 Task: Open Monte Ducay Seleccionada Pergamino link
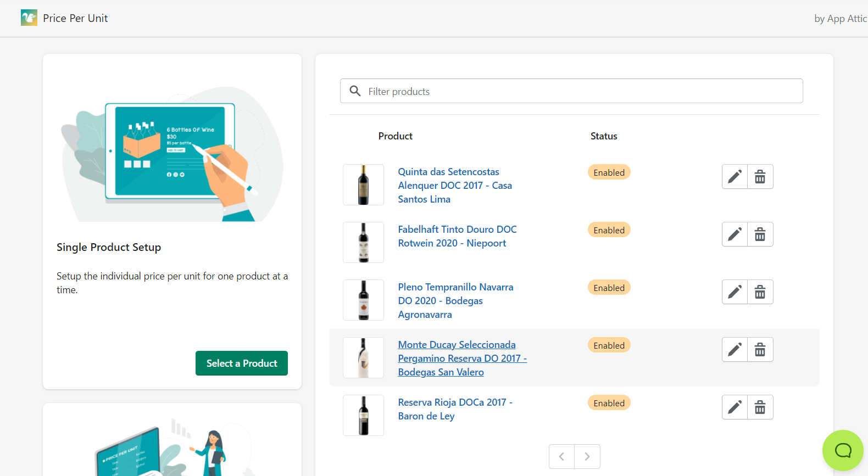pyautogui.click(x=462, y=359)
